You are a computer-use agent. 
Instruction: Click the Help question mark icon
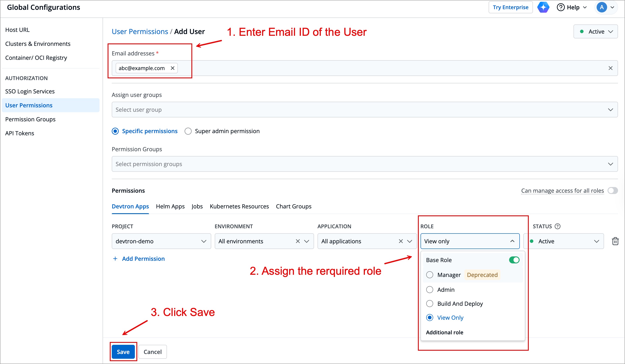click(x=561, y=7)
